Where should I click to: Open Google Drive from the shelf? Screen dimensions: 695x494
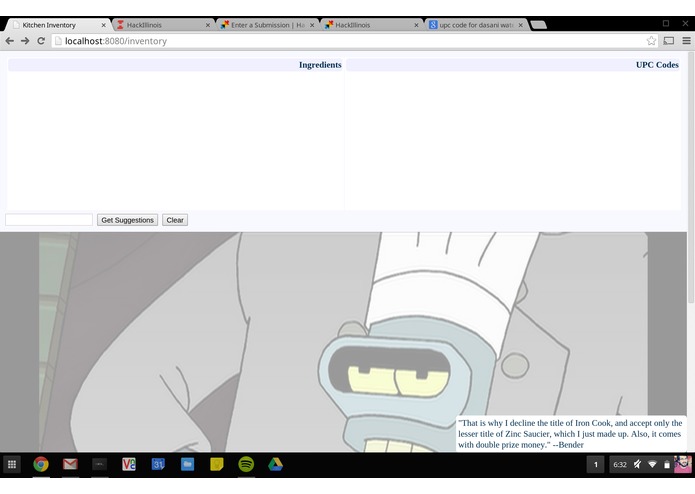click(x=275, y=464)
